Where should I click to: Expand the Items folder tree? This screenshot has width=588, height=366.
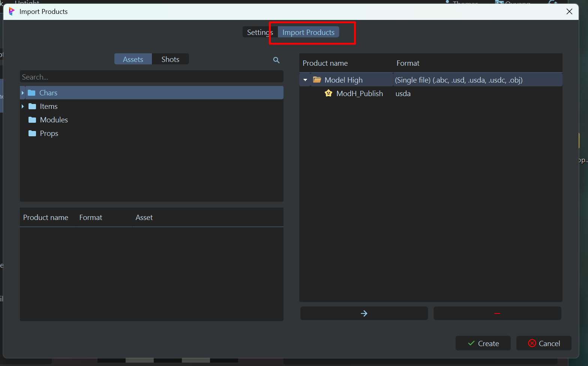23,106
